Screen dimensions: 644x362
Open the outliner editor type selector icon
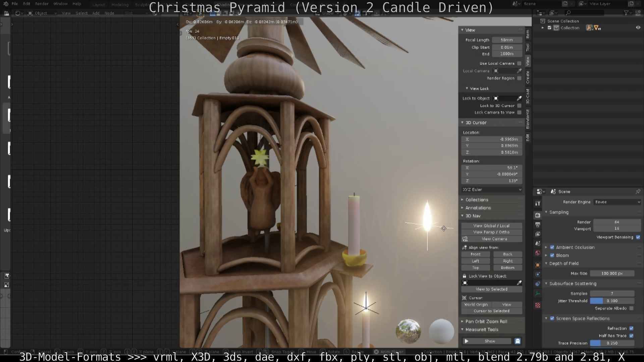pyautogui.click(x=540, y=13)
